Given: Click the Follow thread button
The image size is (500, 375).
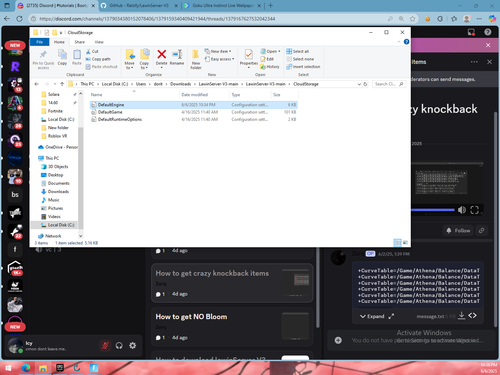Looking at the screenshot, I should tap(458, 230).
